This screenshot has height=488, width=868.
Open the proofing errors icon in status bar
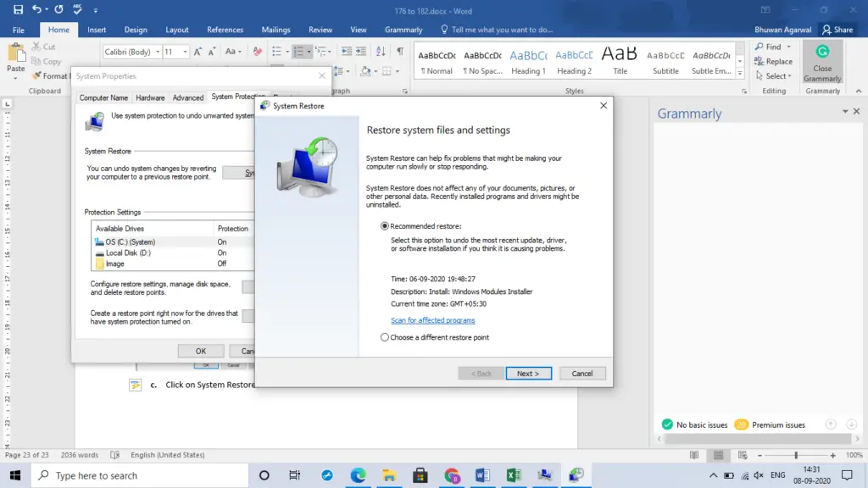(114, 455)
